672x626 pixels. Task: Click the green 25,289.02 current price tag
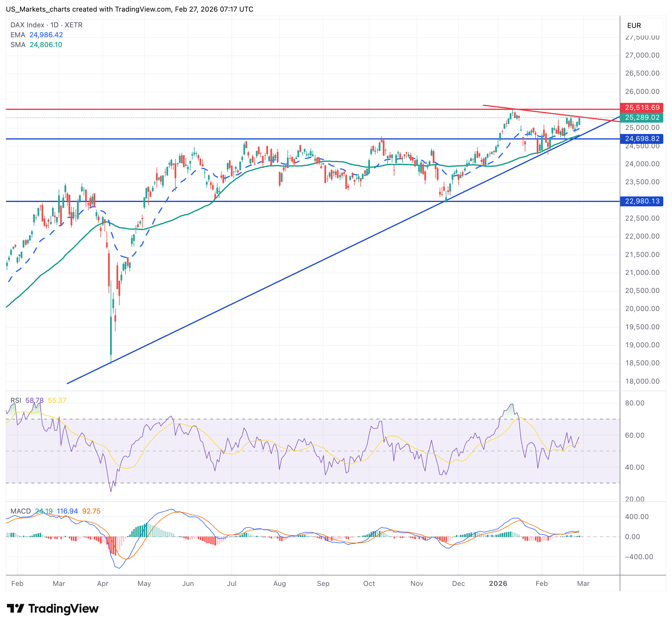642,117
